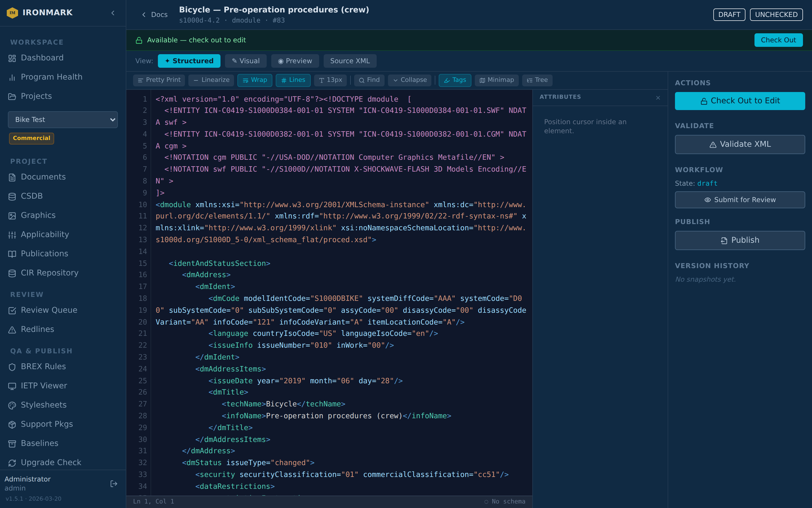812x508 pixels.
Task: Click Check Out to Edit
Action: tap(740, 101)
